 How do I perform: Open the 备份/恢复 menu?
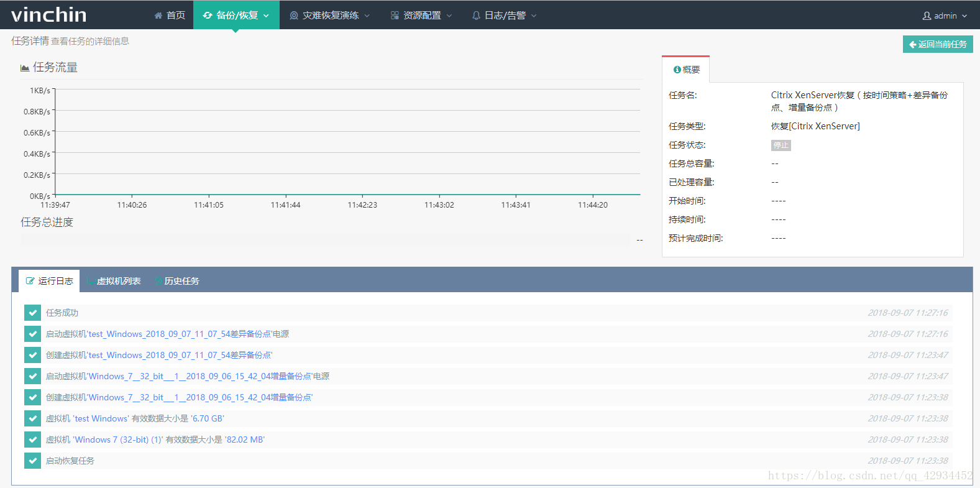click(x=236, y=15)
